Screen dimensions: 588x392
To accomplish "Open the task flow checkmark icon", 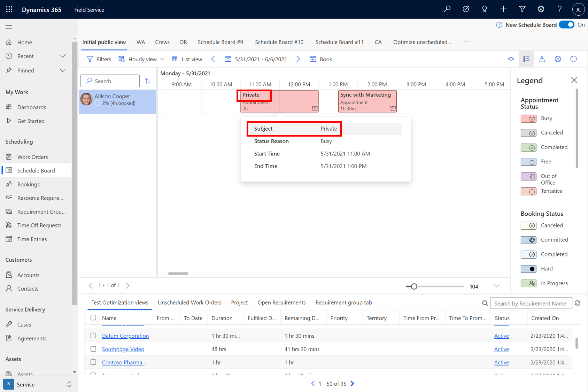I will [466, 9].
